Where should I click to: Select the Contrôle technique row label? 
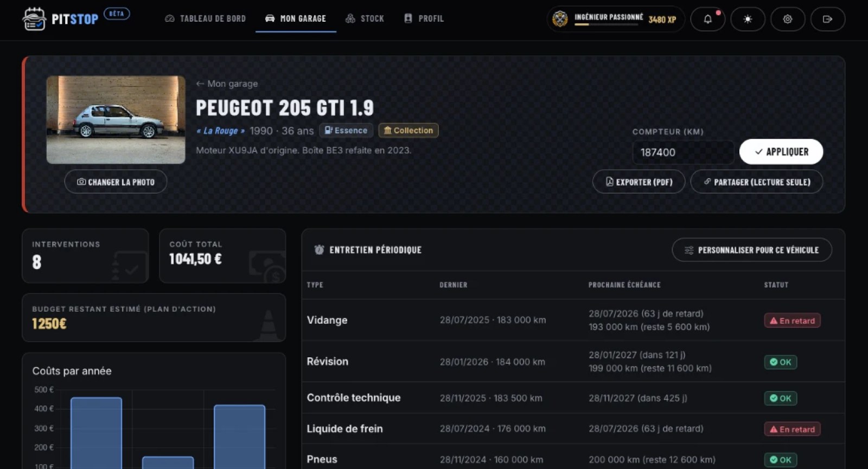354,398
